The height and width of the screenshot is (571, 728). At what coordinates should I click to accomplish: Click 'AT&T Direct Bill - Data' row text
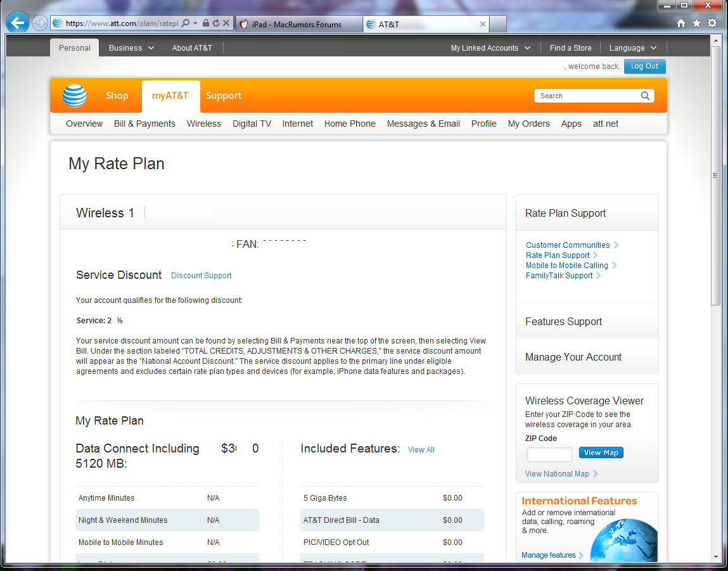[342, 520]
